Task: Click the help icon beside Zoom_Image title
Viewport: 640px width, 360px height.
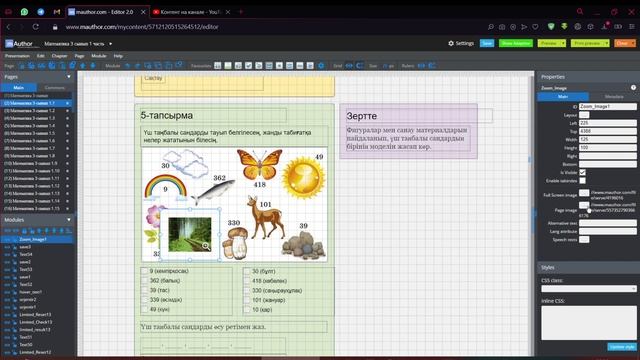Action: click(x=633, y=88)
